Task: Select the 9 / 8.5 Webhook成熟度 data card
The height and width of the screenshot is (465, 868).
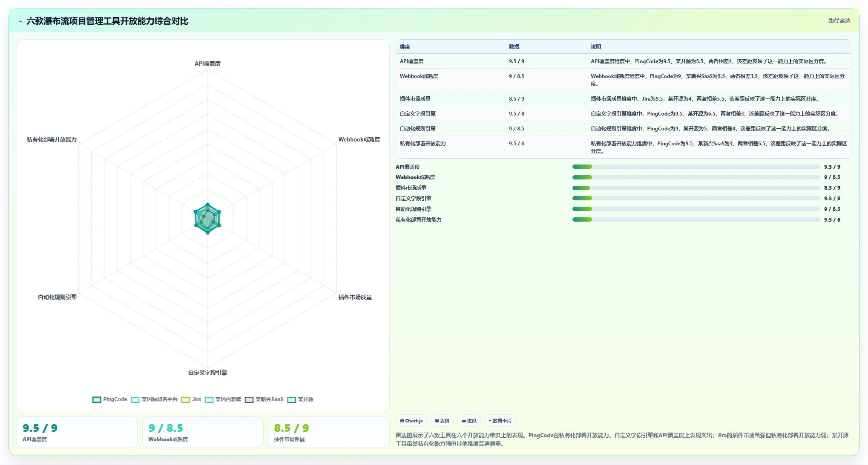Action: pos(203,432)
